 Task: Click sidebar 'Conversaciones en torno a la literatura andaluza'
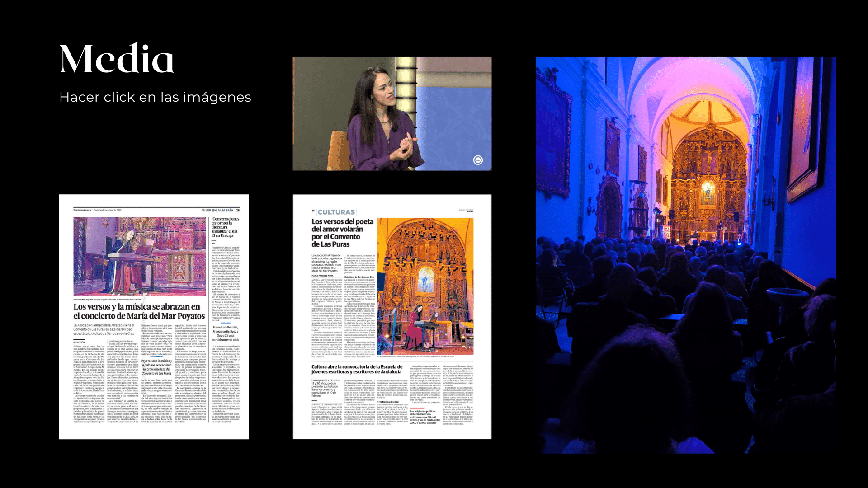click(x=225, y=227)
